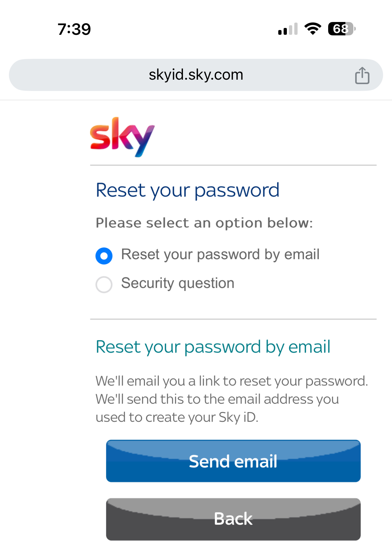This screenshot has height=541, width=392.
Task: Choose the Security question radio button circle
Action: click(x=104, y=284)
